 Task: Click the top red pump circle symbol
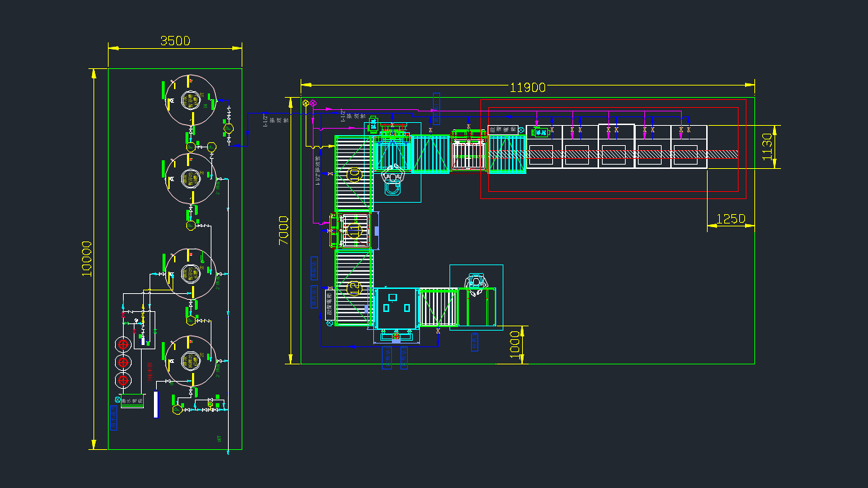[123, 344]
